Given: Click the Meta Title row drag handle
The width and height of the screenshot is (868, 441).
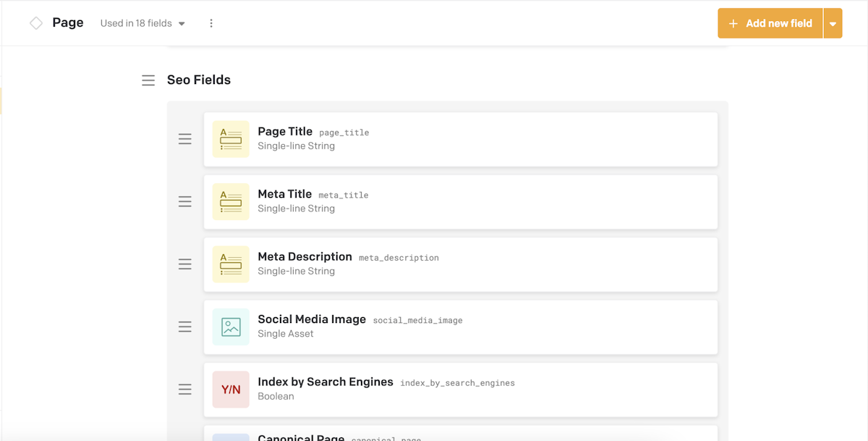Looking at the screenshot, I should click(185, 201).
